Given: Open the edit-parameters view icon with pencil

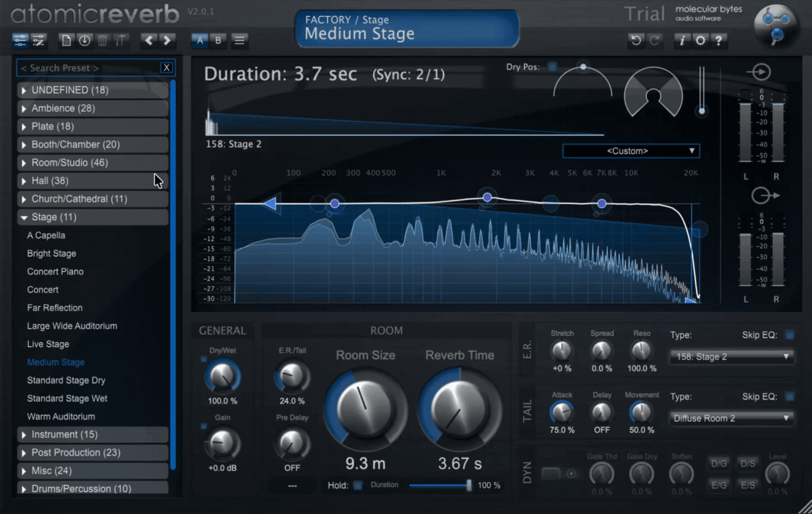Looking at the screenshot, I should point(39,41).
